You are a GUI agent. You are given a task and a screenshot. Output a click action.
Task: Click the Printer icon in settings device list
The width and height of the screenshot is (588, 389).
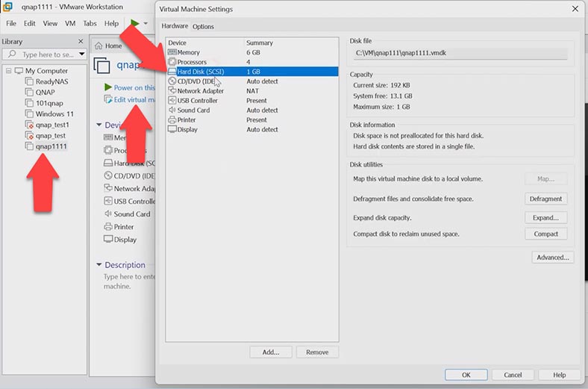172,119
